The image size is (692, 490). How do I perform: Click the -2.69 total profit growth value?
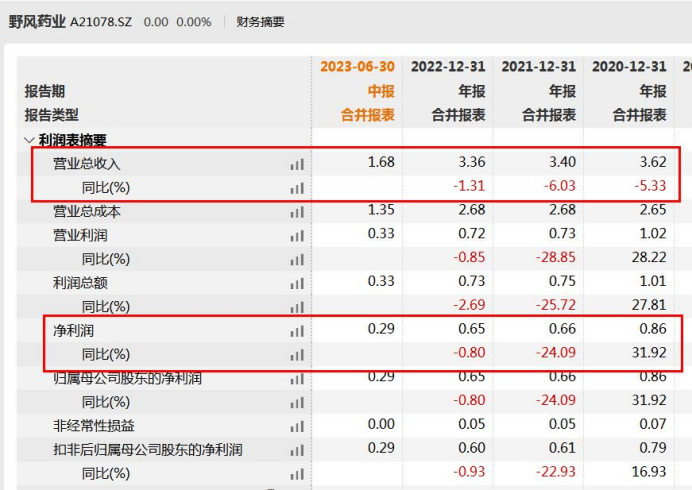469,305
